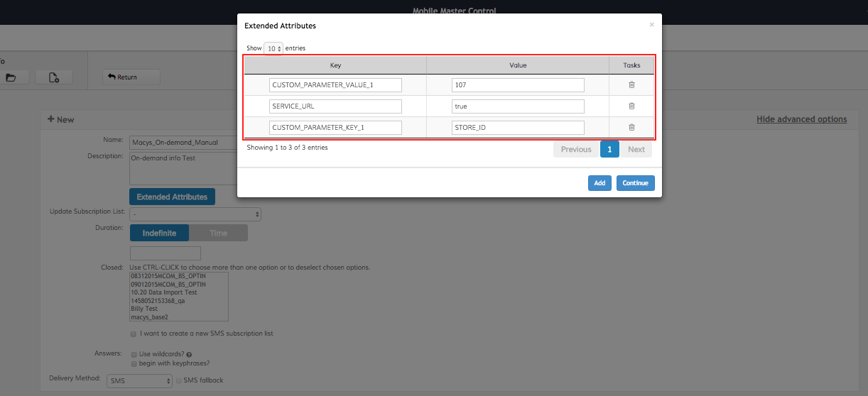The width and height of the screenshot is (868, 396).
Task: Tick create a new SMS subscription list
Action: [134, 334]
